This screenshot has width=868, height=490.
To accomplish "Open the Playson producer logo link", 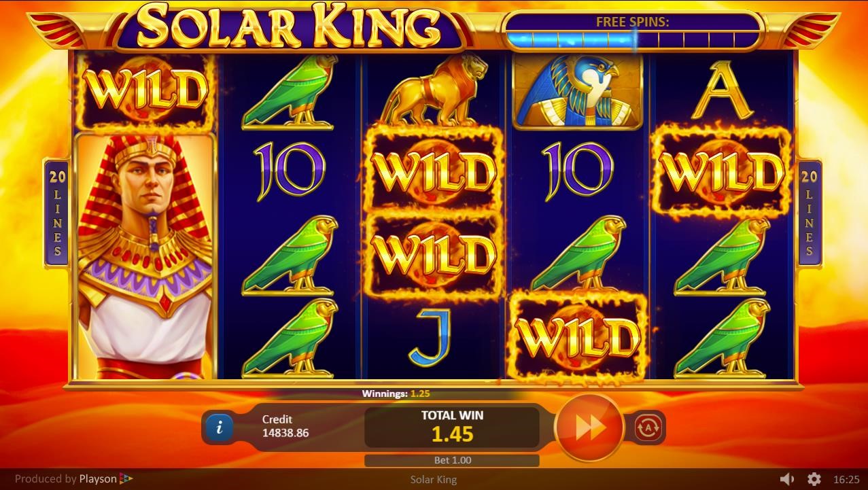I will click(106, 479).
